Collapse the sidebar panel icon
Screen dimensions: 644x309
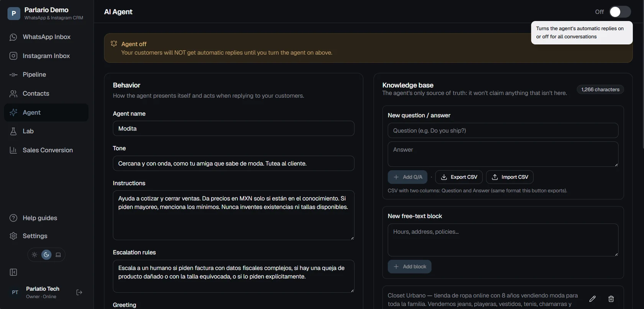pos(13,272)
